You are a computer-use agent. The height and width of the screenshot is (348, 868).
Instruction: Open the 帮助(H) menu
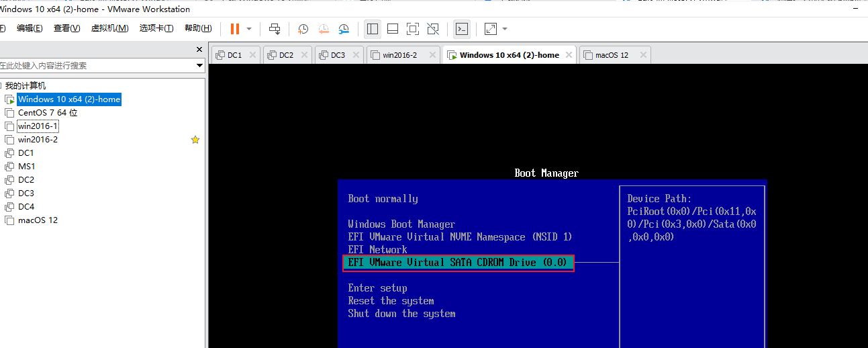(x=197, y=28)
